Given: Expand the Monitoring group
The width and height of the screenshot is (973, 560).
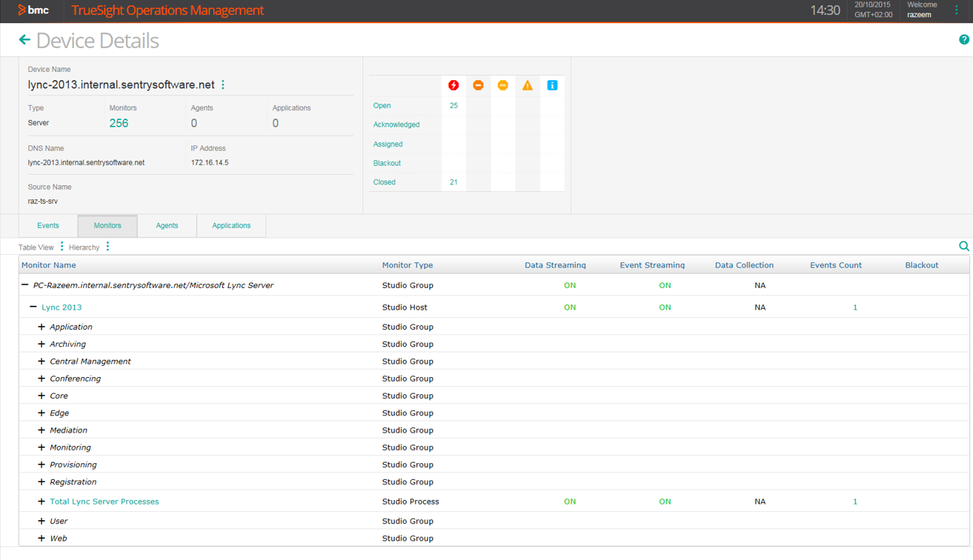Looking at the screenshot, I should (x=41, y=448).
